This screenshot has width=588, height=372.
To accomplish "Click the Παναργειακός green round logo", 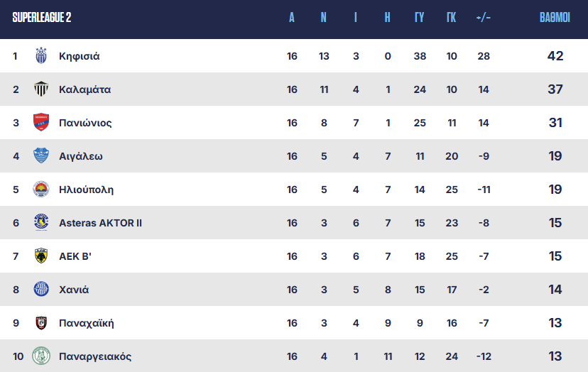I will point(41,356).
